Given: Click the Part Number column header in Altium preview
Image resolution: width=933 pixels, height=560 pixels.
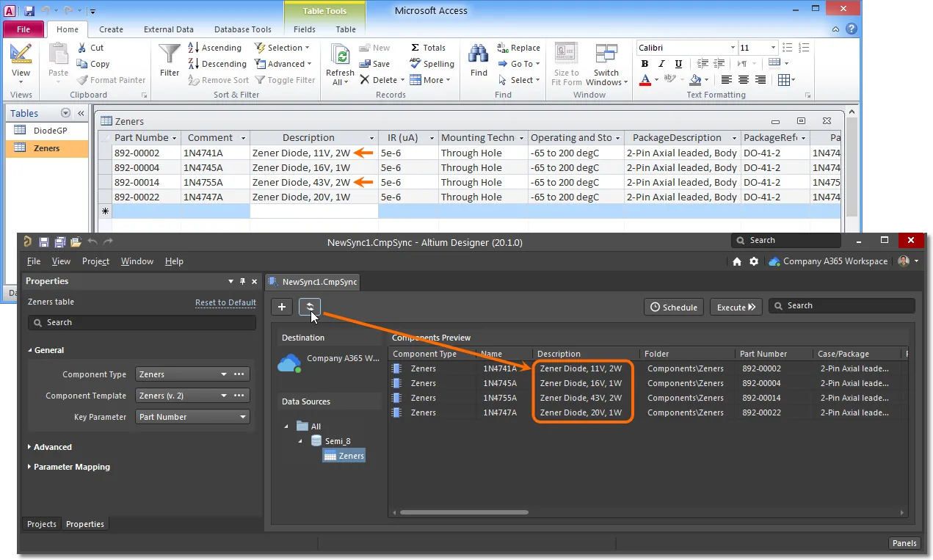Looking at the screenshot, I should pyautogui.click(x=763, y=354).
